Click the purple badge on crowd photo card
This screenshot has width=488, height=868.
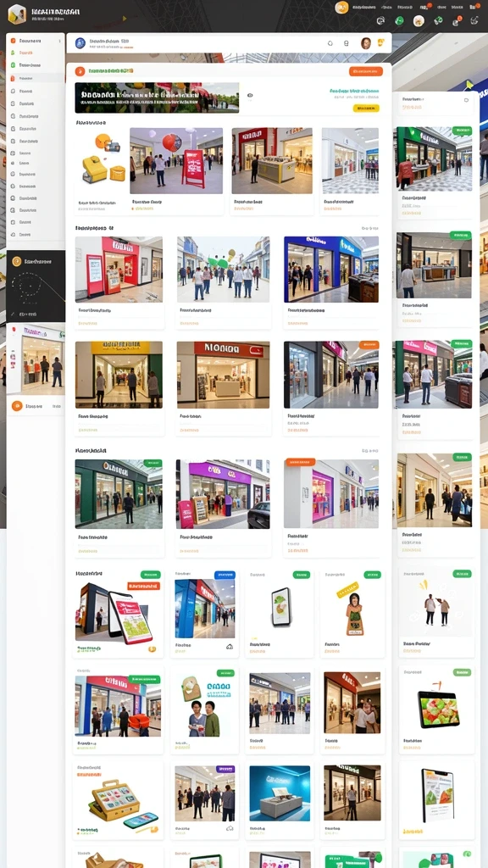(x=225, y=769)
